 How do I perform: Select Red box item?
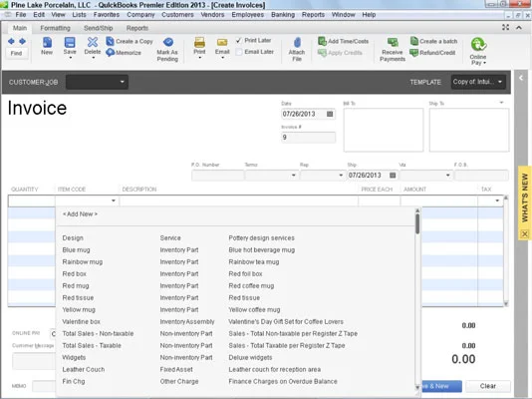[75, 273]
